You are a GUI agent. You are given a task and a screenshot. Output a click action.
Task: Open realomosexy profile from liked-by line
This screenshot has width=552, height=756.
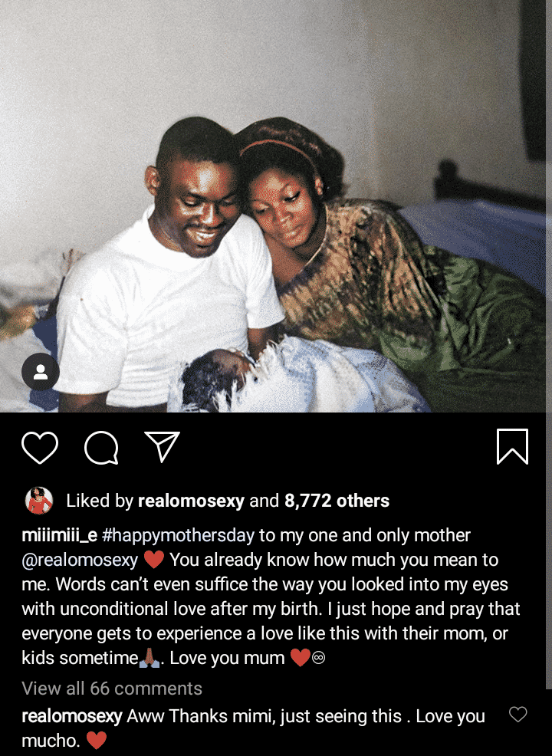click(x=192, y=501)
